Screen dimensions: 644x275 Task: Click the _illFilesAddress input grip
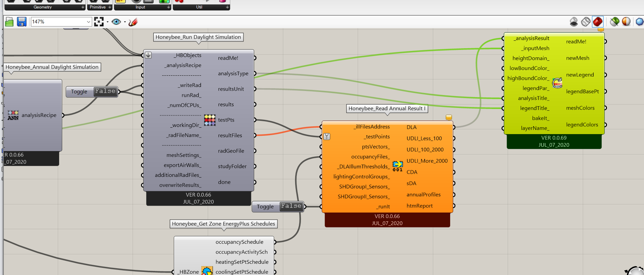click(x=321, y=127)
